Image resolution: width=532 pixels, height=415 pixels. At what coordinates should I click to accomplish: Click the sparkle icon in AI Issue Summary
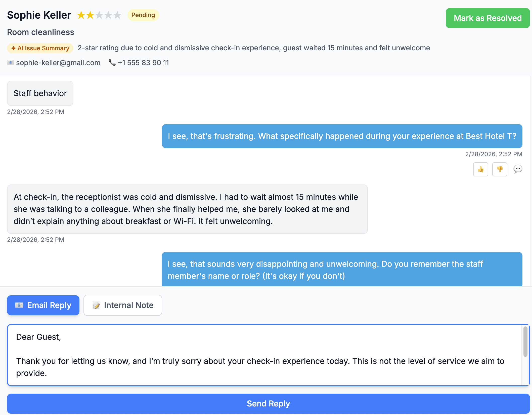14,48
